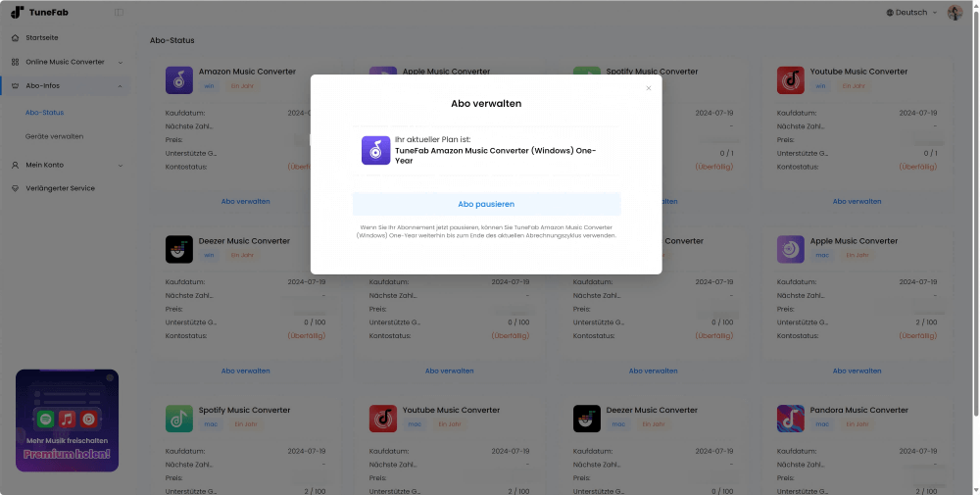The width and height of the screenshot is (980, 495).
Task: Click the Spotify Music Converter mac card icon
Action: (x=178, y=419)
